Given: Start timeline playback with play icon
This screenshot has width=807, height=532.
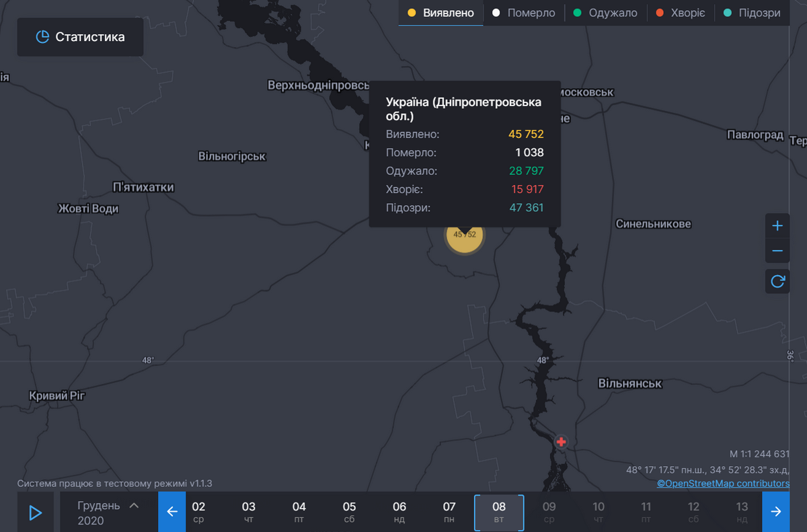Looking at the screenshot, I should (x=35, y=512).
